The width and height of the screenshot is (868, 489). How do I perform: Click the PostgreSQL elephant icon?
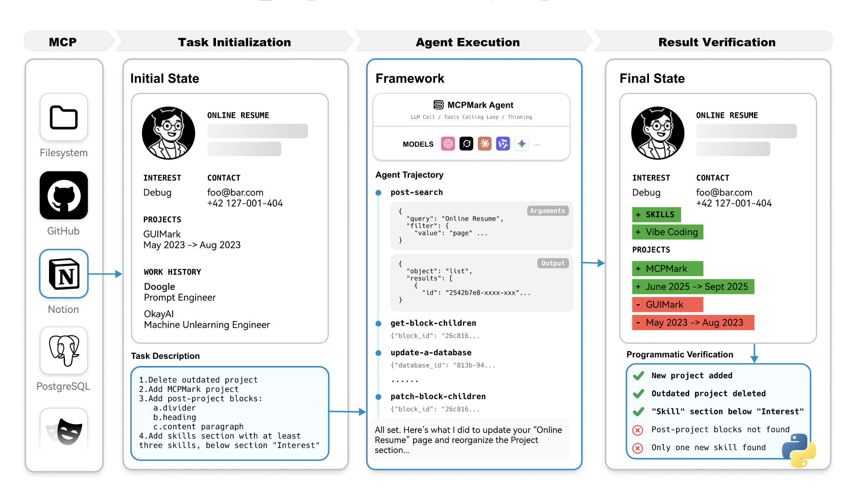(x=64, y=351)
